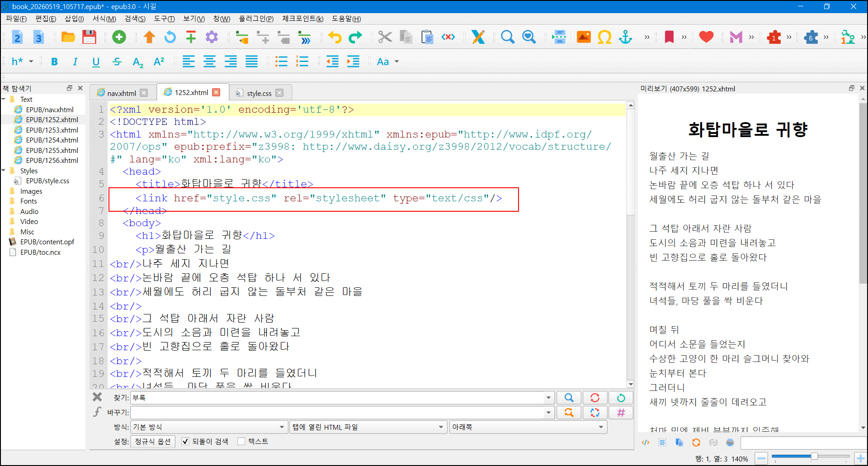Open the search scope HTML files dropdown

pyautogui.click(x=368, y=427)
